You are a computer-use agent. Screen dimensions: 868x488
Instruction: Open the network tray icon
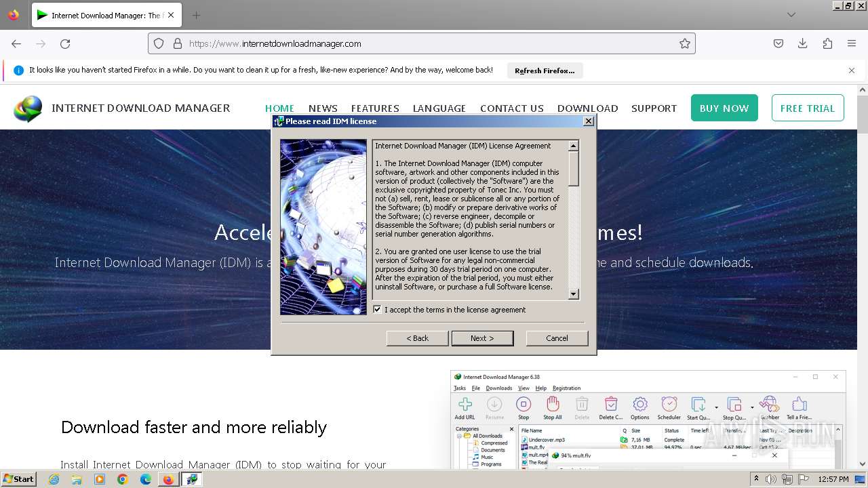(787, 479)
